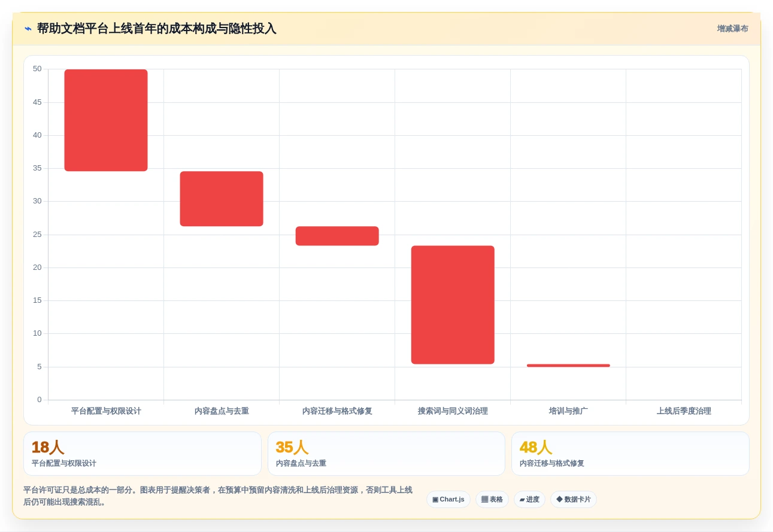Click the red bar for 平台配置与权限设计
The width and height of the screenshot is (773, 532).
point(106,120)
